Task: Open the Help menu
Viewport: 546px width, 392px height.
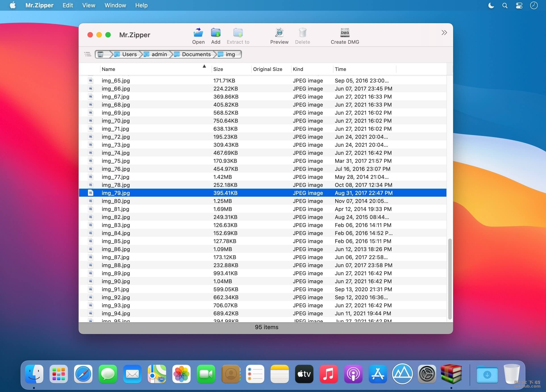Action: pyautogui.click(x=141, y=5)
